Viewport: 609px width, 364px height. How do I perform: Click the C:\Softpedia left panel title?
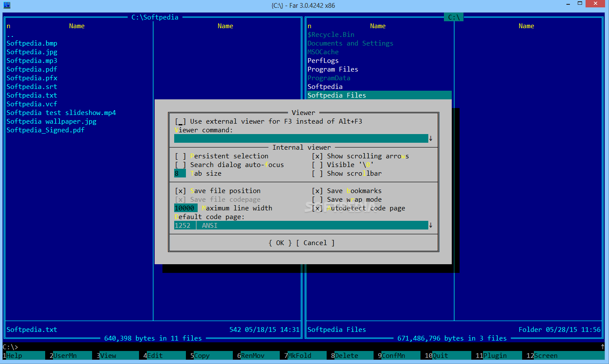pyautogui.click(x=155, y=17)
